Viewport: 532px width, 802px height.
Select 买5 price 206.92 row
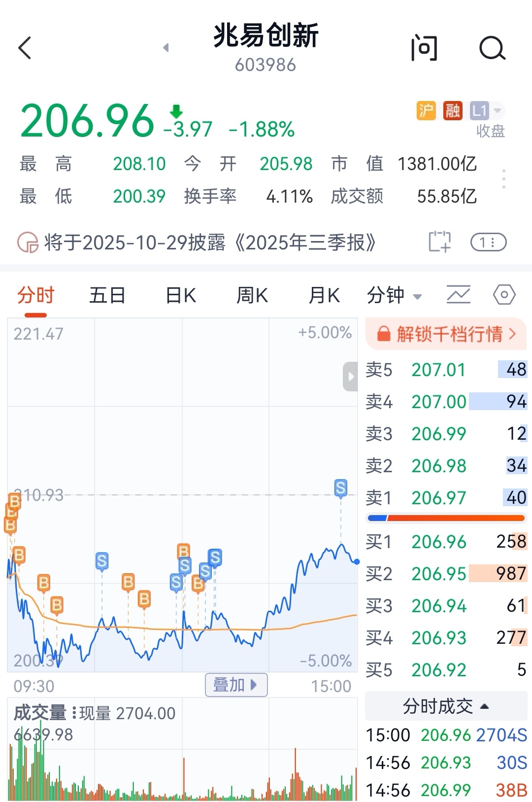[x=446, y=669]
